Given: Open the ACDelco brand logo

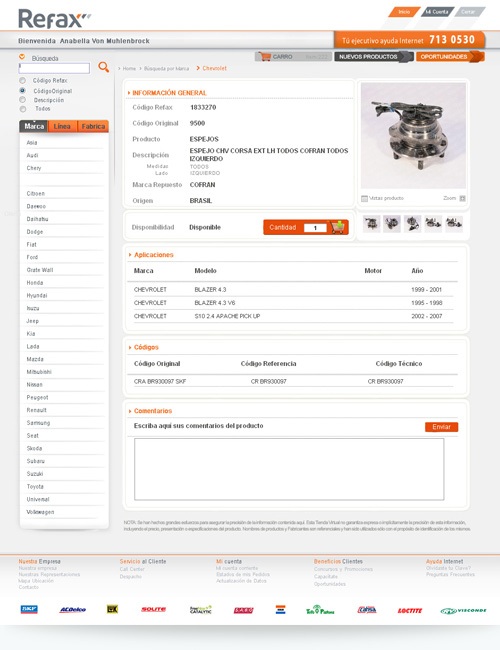Looking at the screenshot, I should point(73,609).
